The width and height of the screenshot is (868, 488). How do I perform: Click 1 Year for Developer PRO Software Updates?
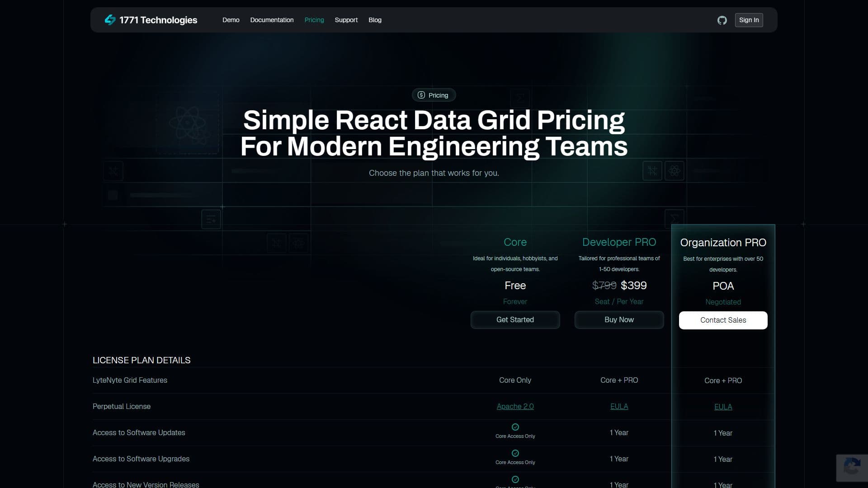click(x=619, y=432)
